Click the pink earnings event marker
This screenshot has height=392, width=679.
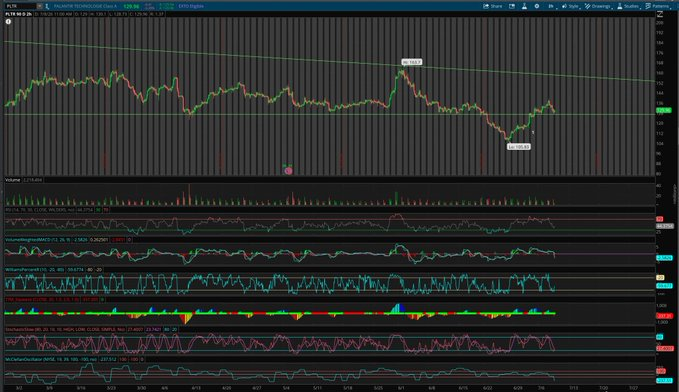[x=288, y=171]
